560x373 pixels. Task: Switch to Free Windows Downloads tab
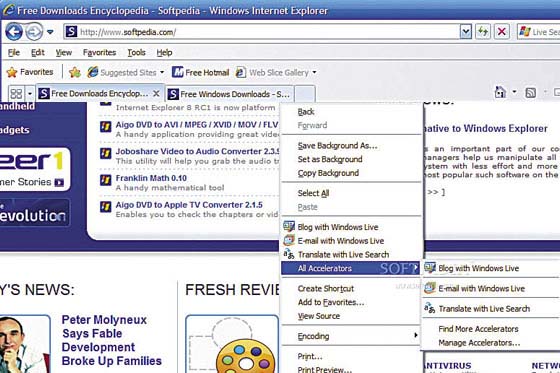(230, 94)
